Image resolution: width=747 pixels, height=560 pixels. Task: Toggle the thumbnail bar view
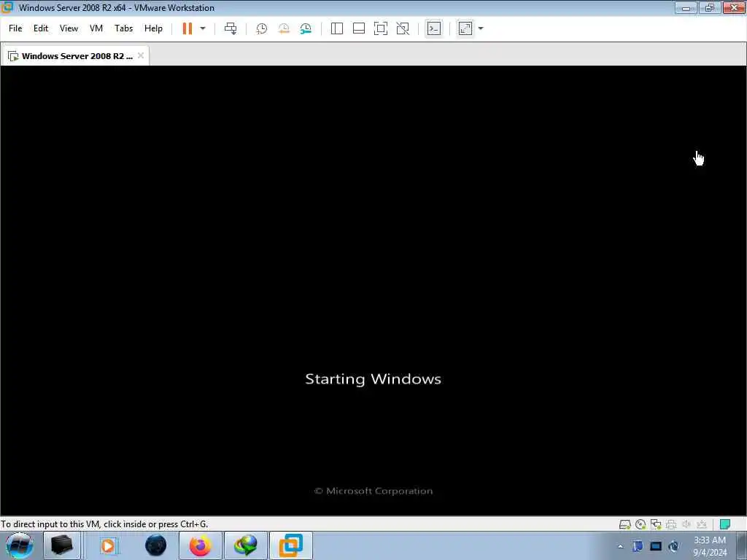pyautogui.click(x=359, y=28)
